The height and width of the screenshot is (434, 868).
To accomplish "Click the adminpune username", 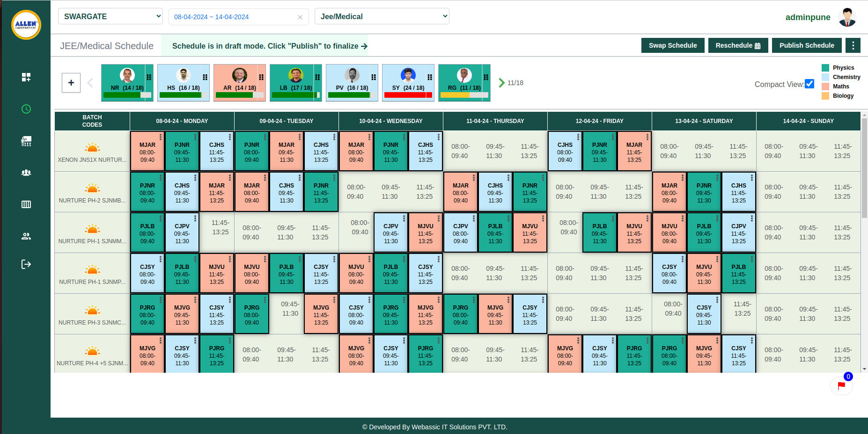I will click(808, 17).
